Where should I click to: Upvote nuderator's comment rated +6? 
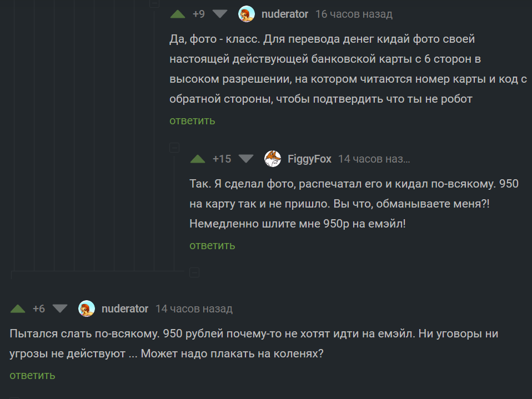[18, 309]
